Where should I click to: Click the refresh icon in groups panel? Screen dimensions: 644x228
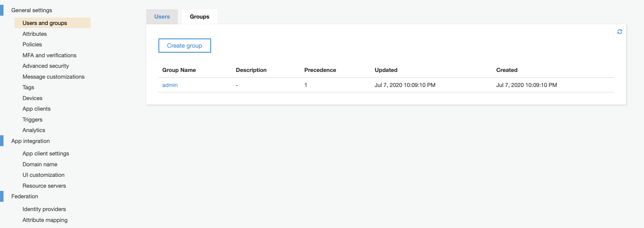pos(619,32)
